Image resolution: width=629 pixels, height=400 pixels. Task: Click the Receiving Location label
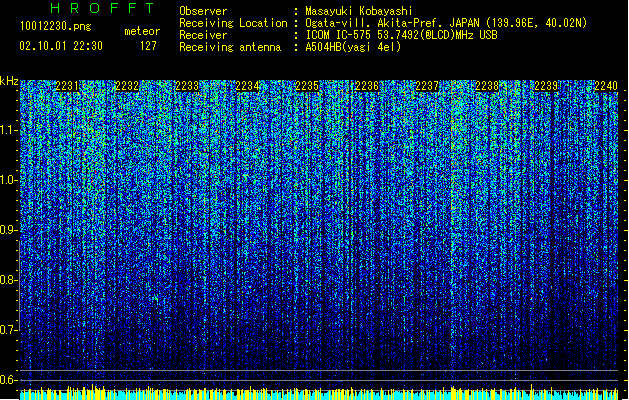pyautogui.click(x=233, y=23)
